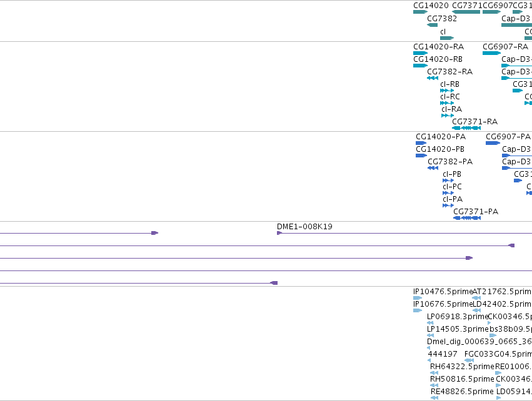The image size is (532, 401).
Task: Select the CG14020 gene (no suffix) label
Action: click(x=431, y=6)
